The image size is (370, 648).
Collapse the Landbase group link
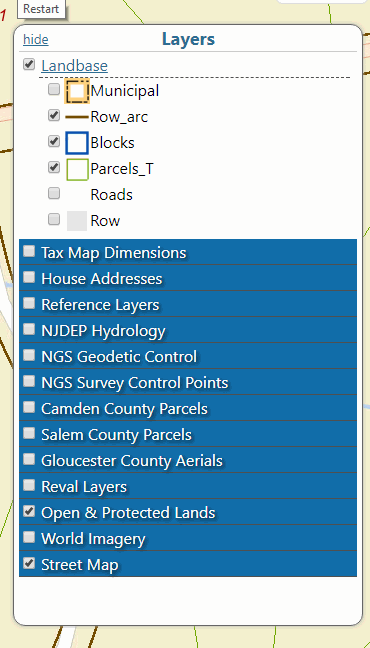74,66
